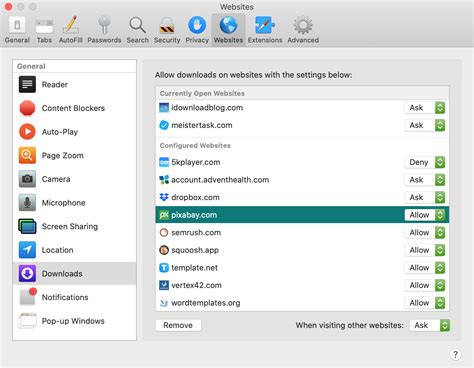This screenshot has width=474, height=368.
Task: Open the vertex42.com Allow dropdown
Action: click(425, 285)
